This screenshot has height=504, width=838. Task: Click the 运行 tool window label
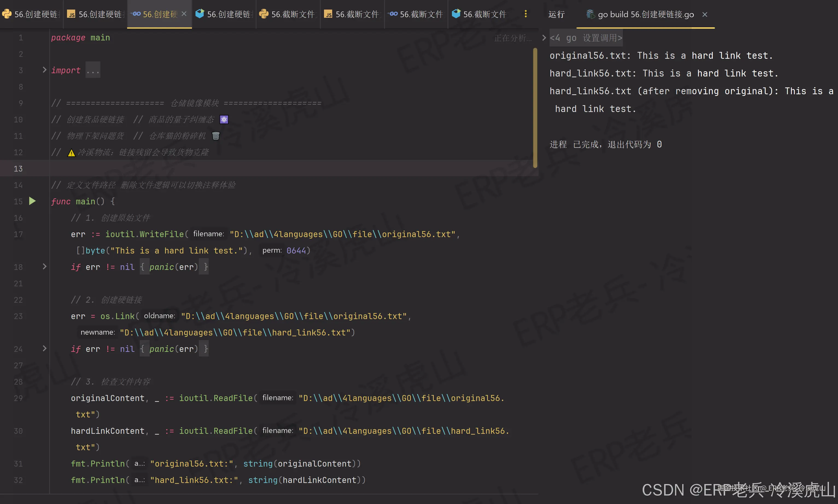click(556, 14)
